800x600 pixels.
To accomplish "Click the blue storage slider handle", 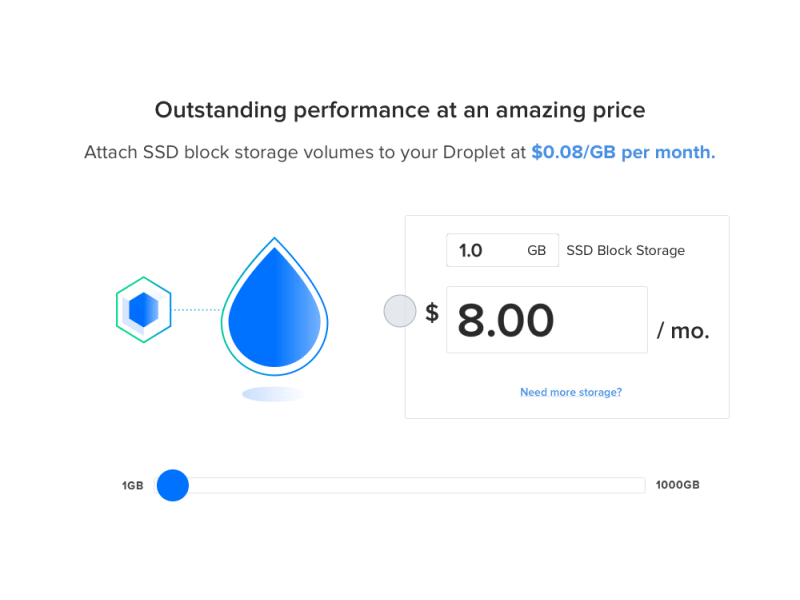I will click(x=173, y=485).
